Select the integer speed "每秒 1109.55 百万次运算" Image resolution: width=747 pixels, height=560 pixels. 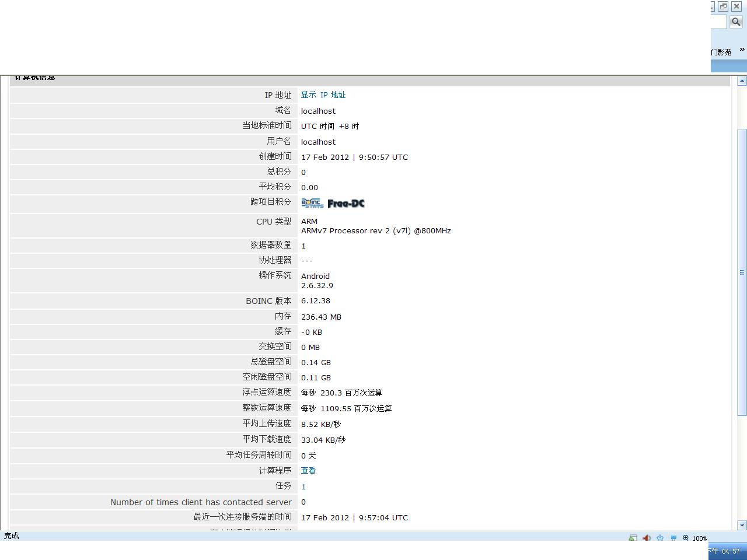click(x=346, y=408)
